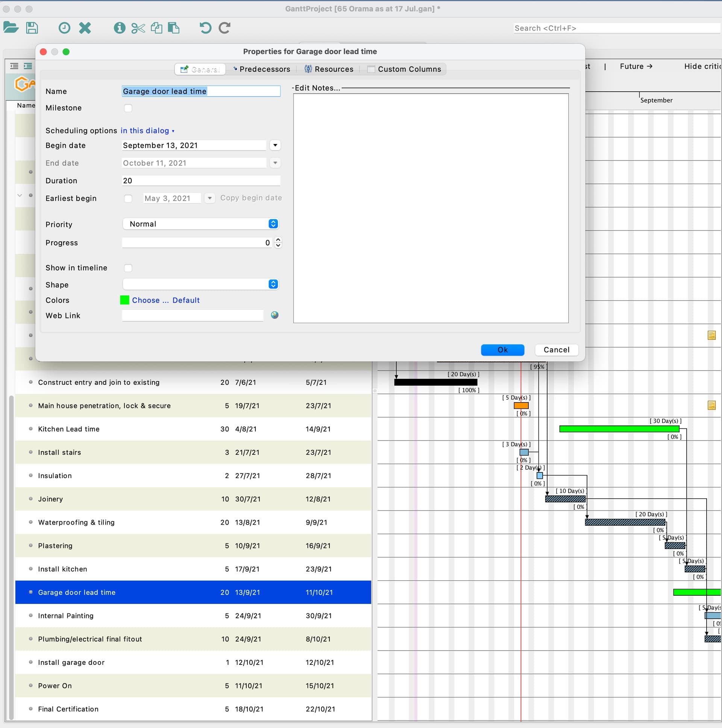Open the Shape dropdown selector
722x728 pixels.
click(x=273, y=284)
